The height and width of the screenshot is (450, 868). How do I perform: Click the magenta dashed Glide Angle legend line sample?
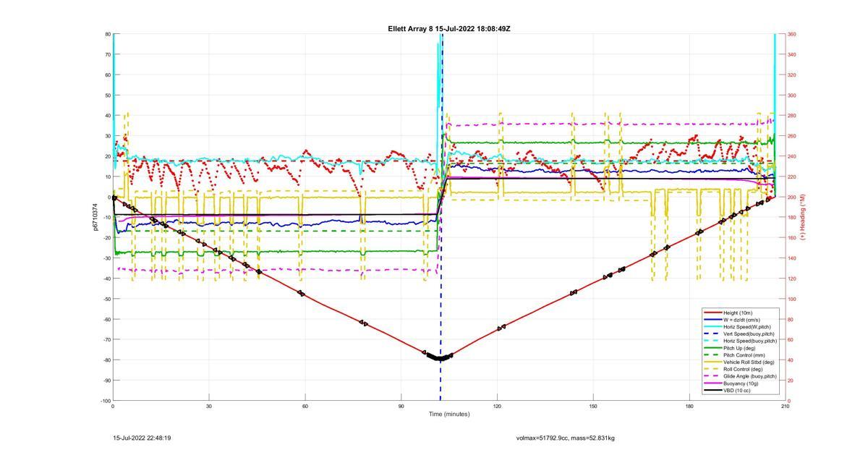712,376
